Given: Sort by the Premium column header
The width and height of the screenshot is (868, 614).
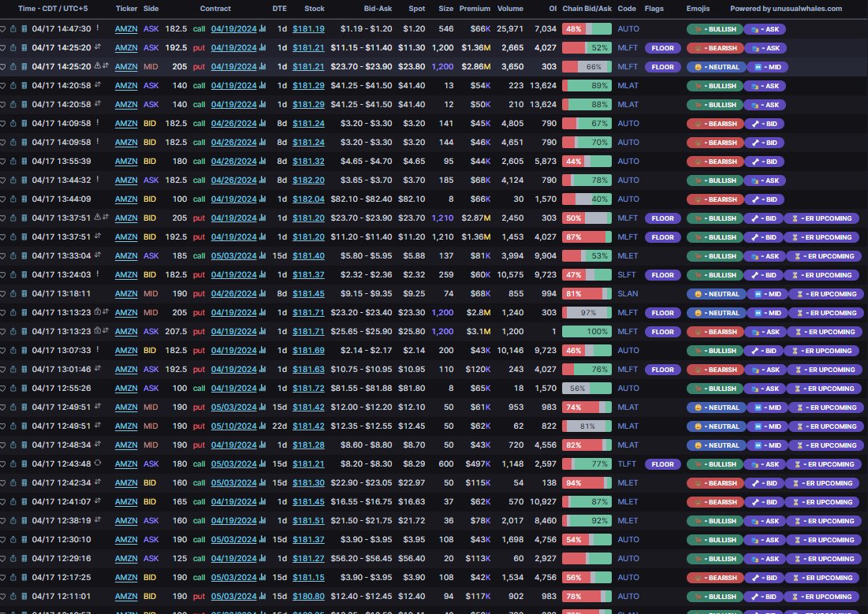Looking at the screenshot, I should [x=475, y=9].
